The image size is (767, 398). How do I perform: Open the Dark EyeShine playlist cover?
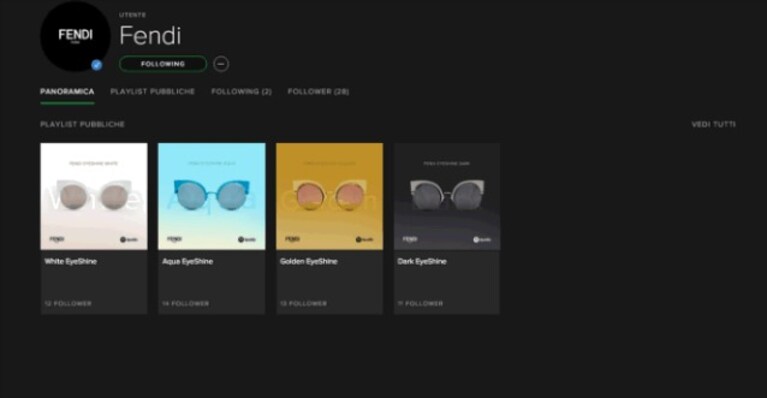click(x=447, y=197)
